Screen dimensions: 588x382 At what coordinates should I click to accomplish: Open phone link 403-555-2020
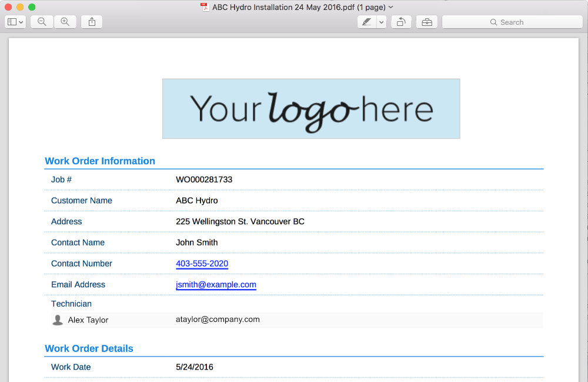(202, 264)
